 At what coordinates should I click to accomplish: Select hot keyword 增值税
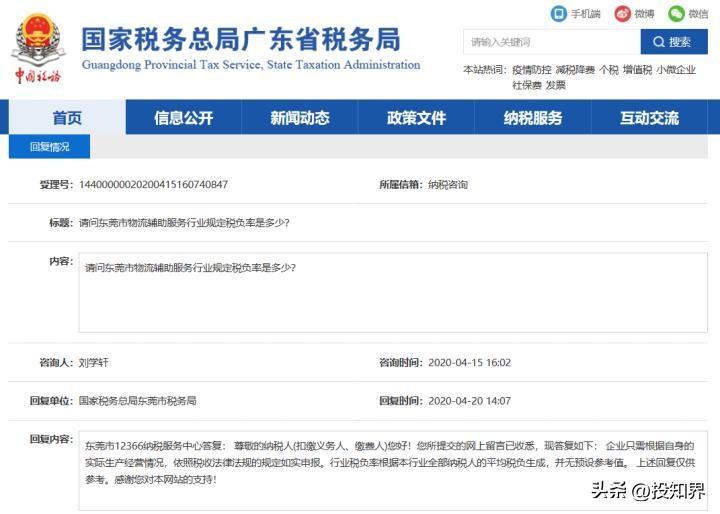click(637, 70)
